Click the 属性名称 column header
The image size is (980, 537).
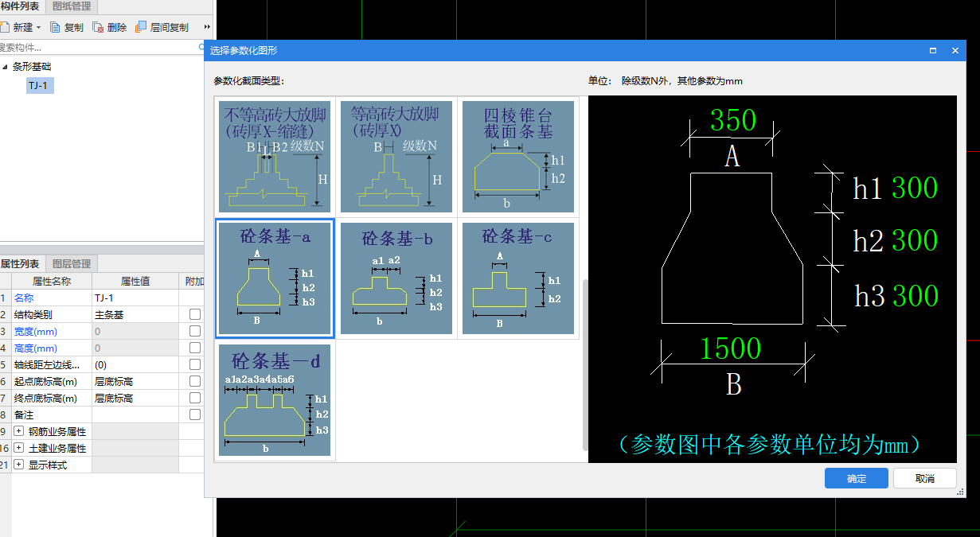coord(52,281)
